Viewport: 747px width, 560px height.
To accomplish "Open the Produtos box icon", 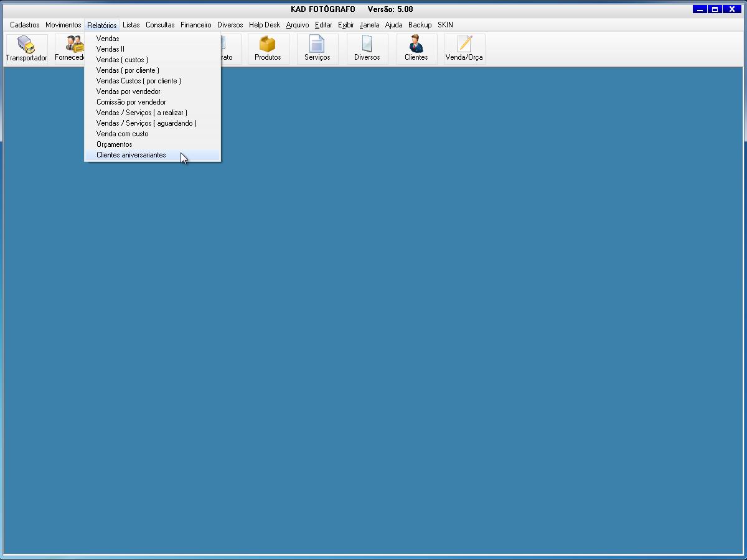I will (268, 45).
